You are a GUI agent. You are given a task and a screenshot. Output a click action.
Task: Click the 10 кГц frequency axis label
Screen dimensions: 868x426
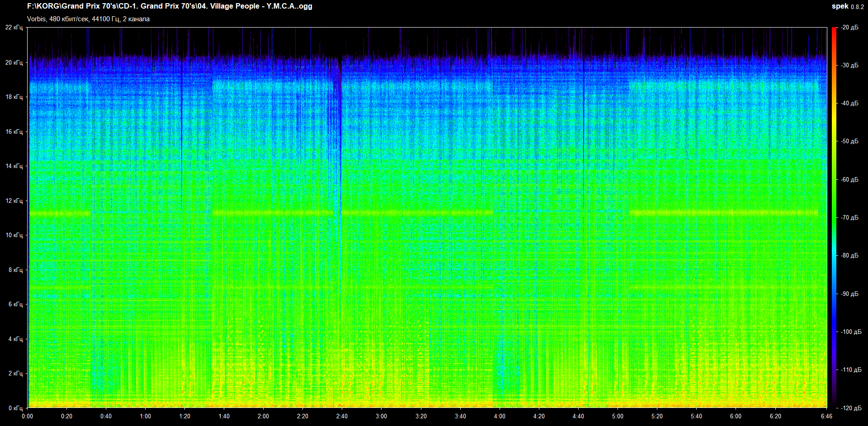(14, 235)
